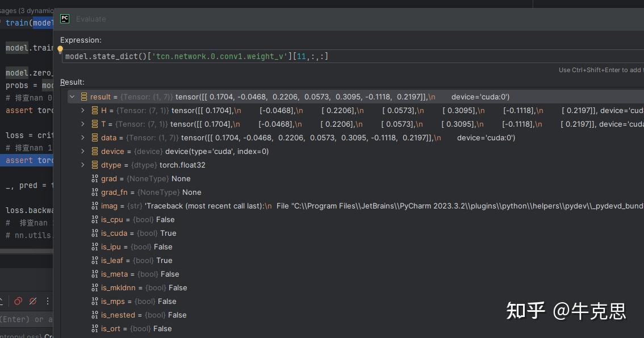Expand the dtype node
Image resolution: width=644 pixels, height=338 pixels.
point(83,165)
